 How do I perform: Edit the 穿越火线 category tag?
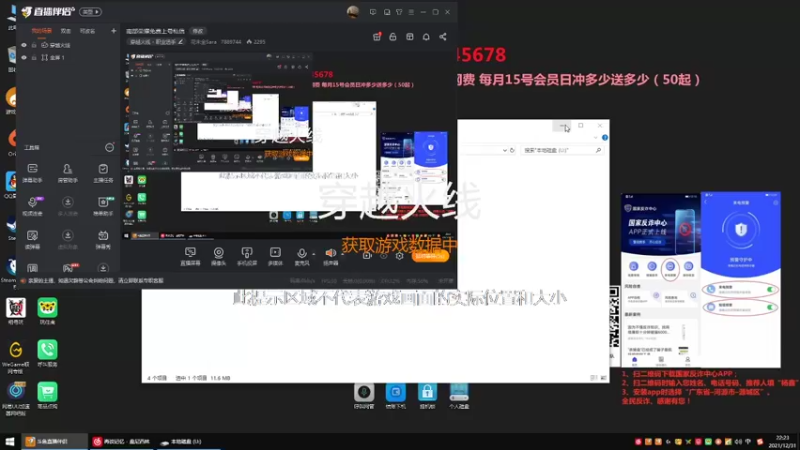click(x=156, y=42)
